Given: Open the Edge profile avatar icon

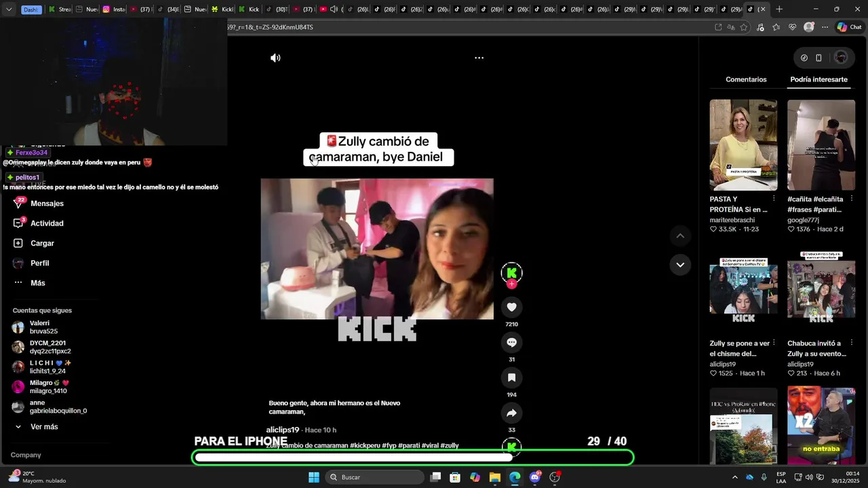Looking at the screenshot, I should [808, 27].
